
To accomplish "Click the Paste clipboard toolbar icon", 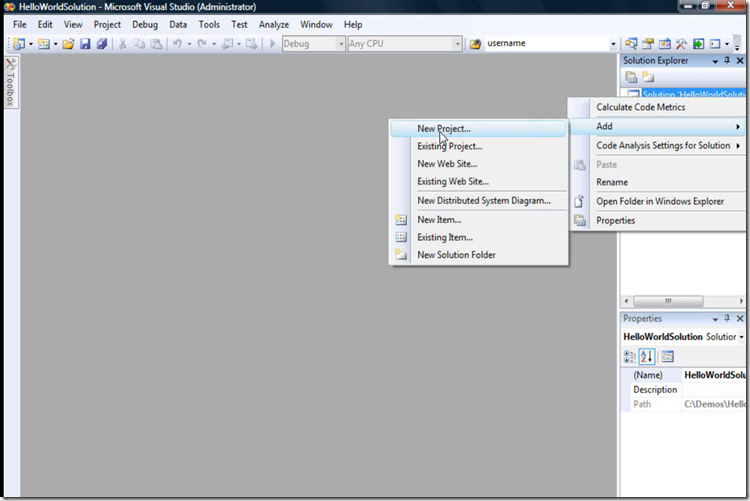I will [156, 44].
